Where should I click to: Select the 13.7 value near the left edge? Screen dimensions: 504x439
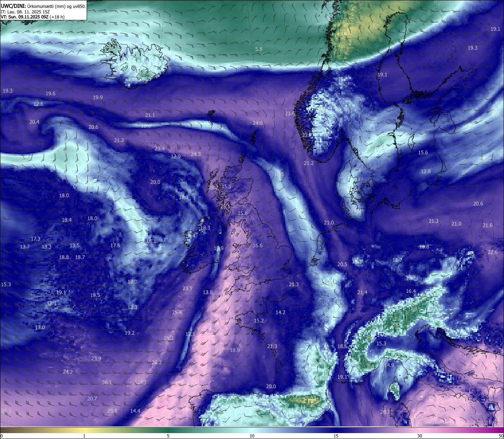pos(25,246)
